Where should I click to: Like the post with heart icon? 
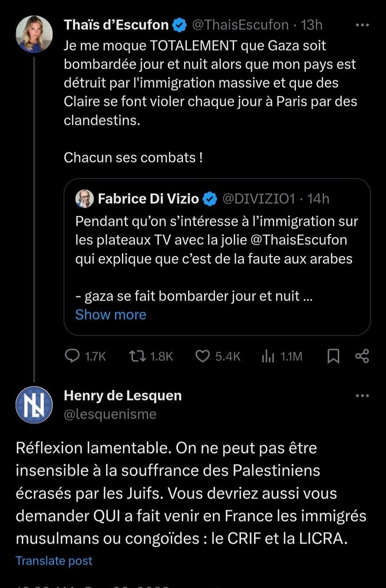click(x=202, y=357)
